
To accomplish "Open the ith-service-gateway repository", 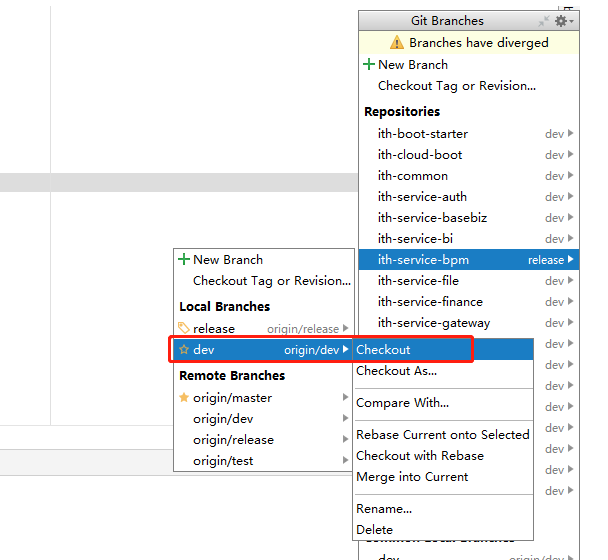I will 434,323.
